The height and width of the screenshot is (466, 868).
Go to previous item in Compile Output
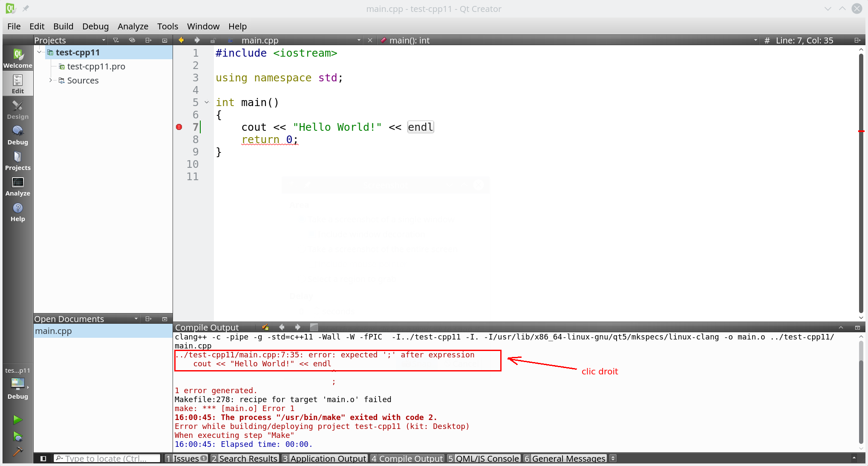282,327
